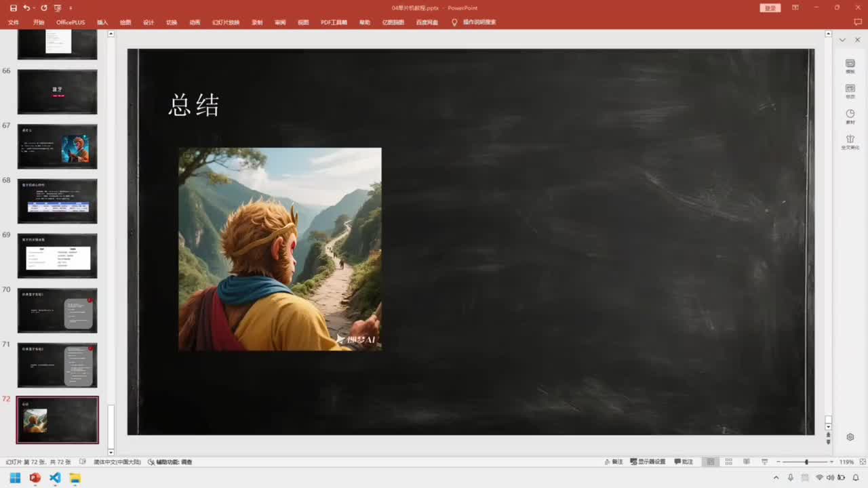
Task: Start Slide Show from status bar icon
Action: [765, 462]
